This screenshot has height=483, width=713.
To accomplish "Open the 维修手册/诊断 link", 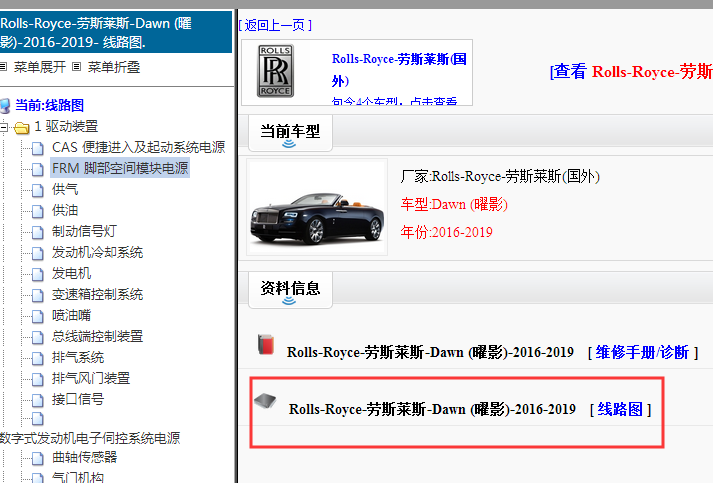I will (642, 352).
